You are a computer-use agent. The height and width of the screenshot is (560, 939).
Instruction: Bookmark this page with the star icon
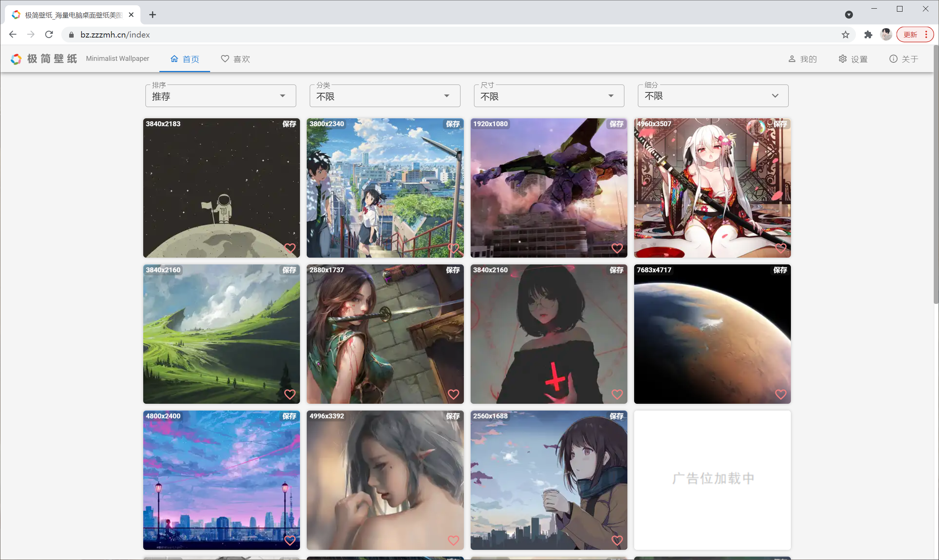(845, 35)
